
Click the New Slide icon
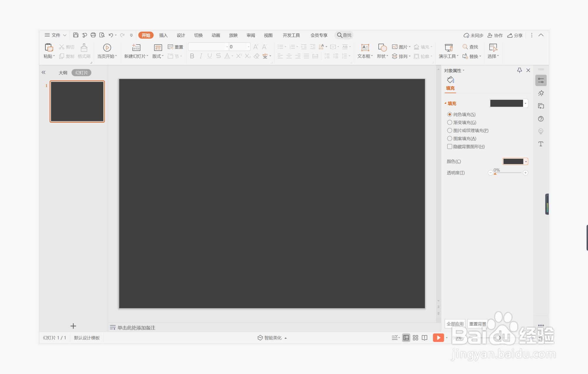coord(136,47)
